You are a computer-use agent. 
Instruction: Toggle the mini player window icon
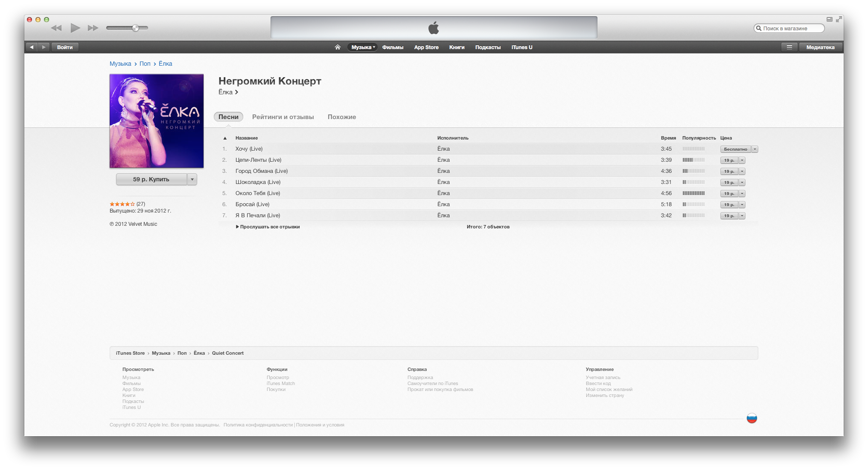(830, 19)
